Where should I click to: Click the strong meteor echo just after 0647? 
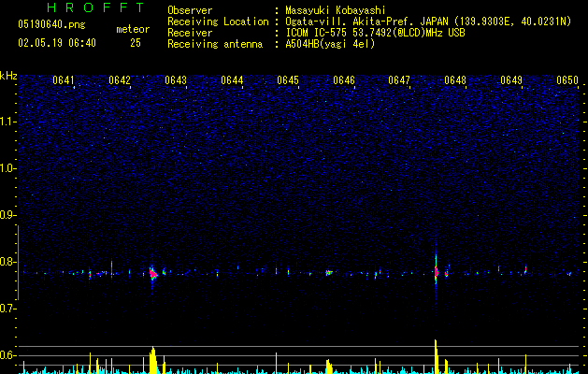point(437,272)
